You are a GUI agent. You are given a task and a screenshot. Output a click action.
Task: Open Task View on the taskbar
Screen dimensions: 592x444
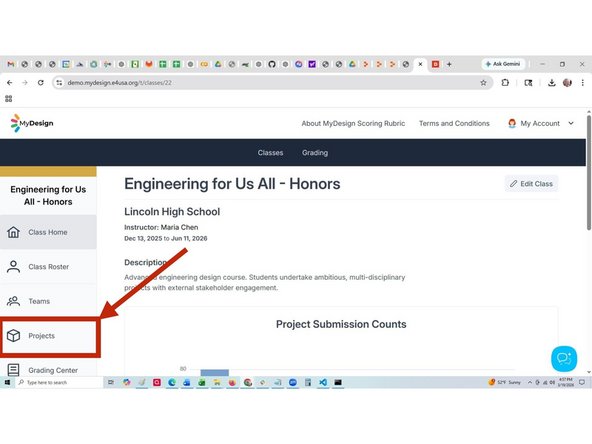click(x=111, y=382)
